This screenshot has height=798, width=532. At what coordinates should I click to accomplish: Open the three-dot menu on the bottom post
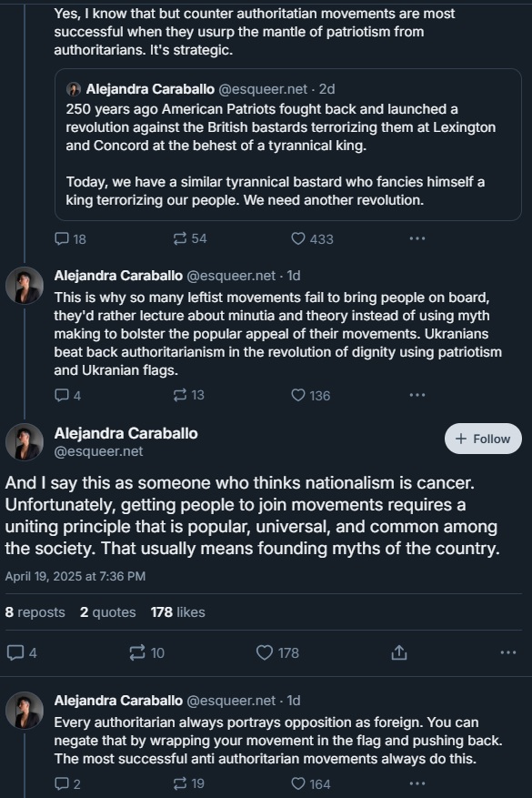[417, 783]
